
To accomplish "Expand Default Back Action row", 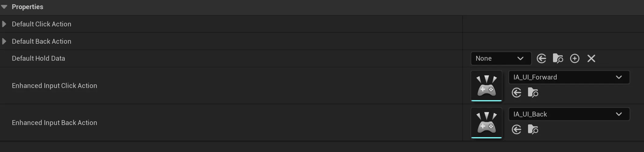I will pyautogui.click(x=4, y=41).
